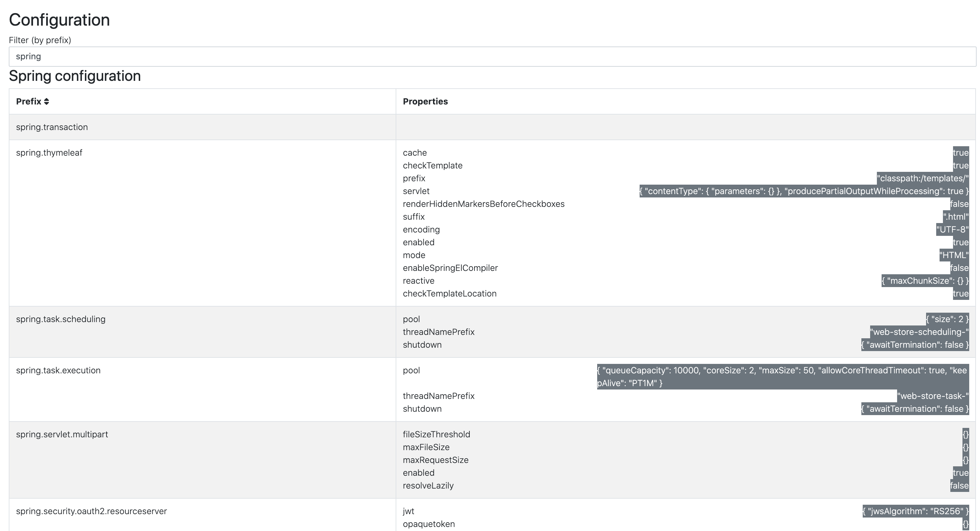Click the maxFileSize property value badge
The width and height of the screenshot is (980, 531).
[x=965, y=447]
